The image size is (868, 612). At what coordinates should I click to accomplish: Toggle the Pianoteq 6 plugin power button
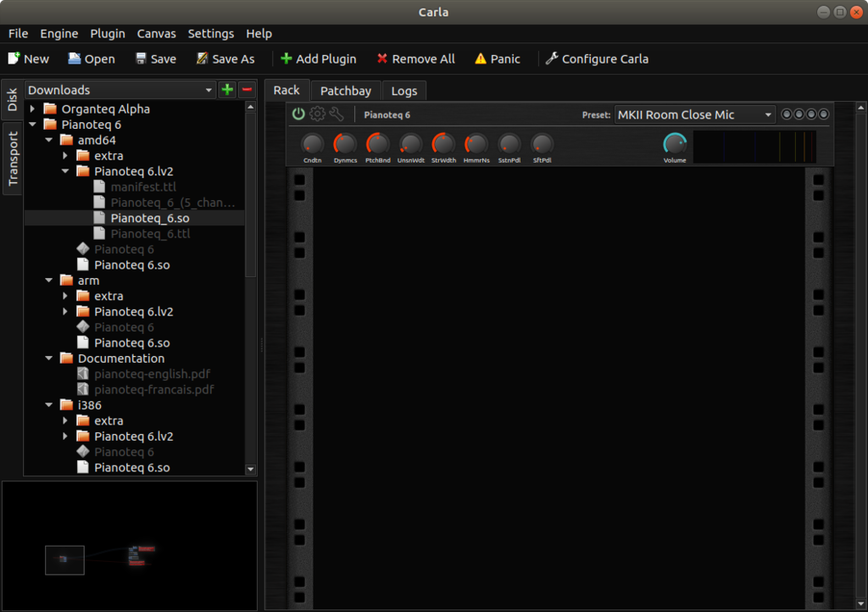298,114
